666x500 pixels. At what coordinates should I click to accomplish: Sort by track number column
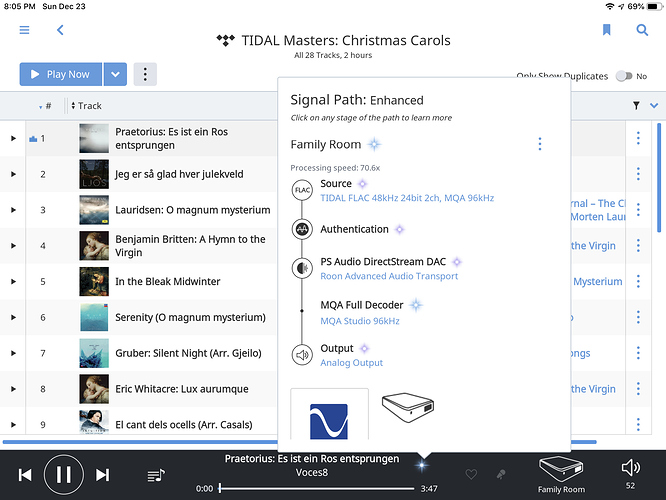click(x=45, y=106)
